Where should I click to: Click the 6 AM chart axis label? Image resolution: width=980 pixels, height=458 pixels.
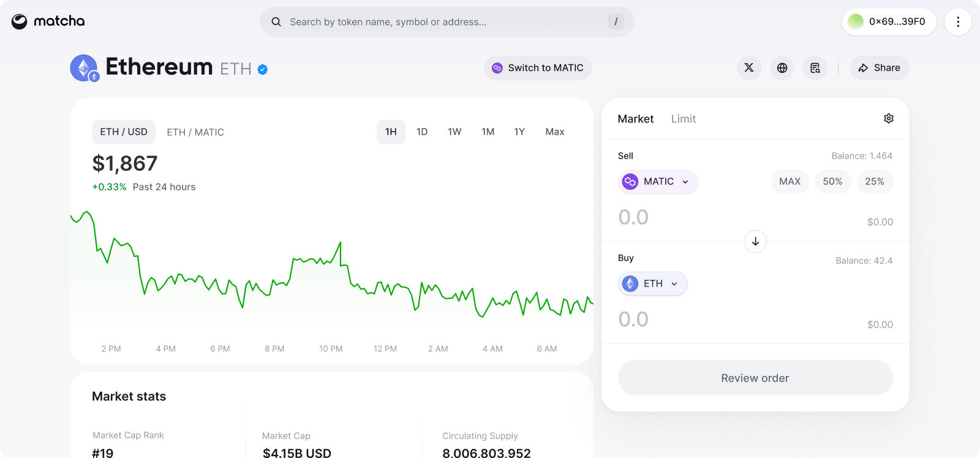[547, 349]
